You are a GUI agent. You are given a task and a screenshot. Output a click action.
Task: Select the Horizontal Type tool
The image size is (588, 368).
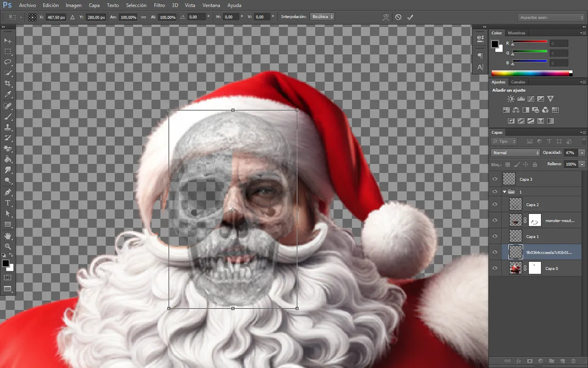8,203
